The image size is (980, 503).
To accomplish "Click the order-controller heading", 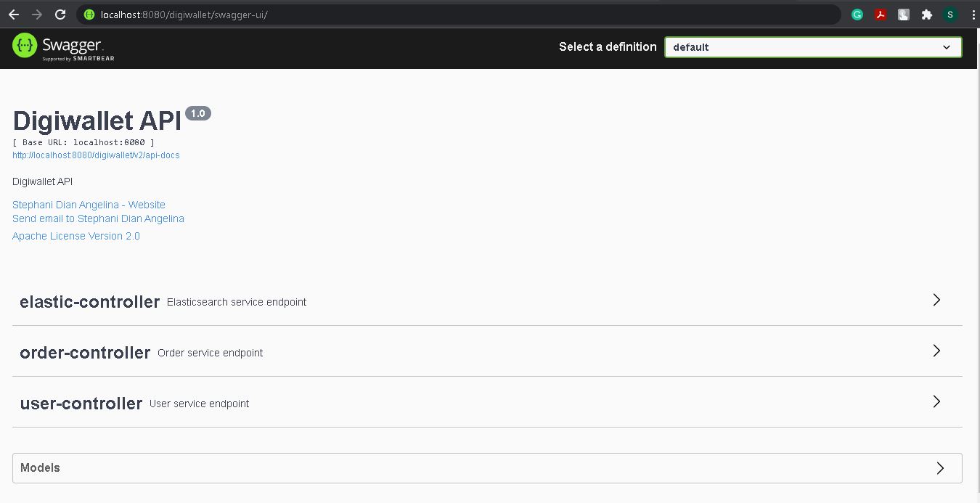I will 85,353.
